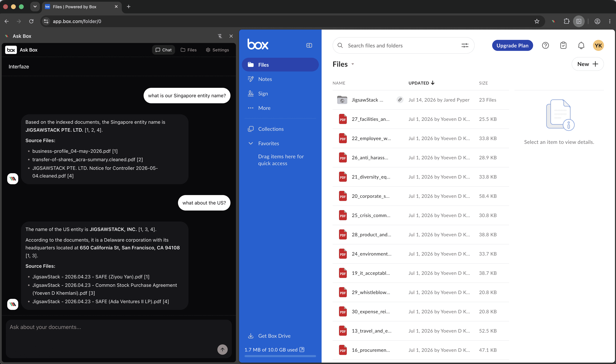Sort by the NAME column header
616x364 pixels.
click(x=339, y=83)
